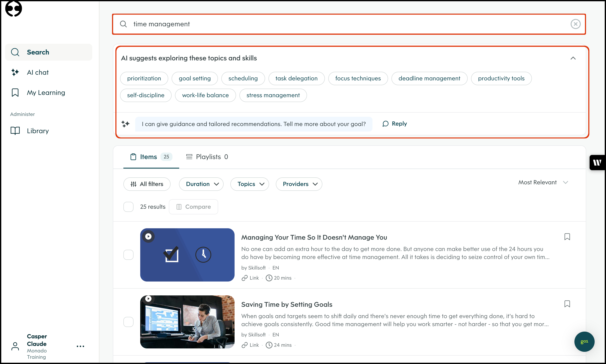Image resolution: width=606 pixels, height=364 pixels.
Task: Select the 'goal setting' topic chip
Action: pos(195,78)
